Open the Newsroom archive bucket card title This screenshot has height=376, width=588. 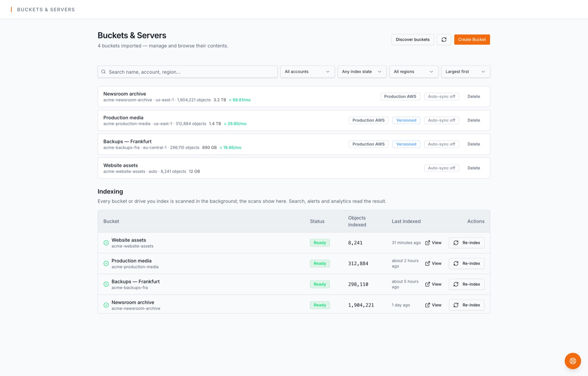coord(125,94)
